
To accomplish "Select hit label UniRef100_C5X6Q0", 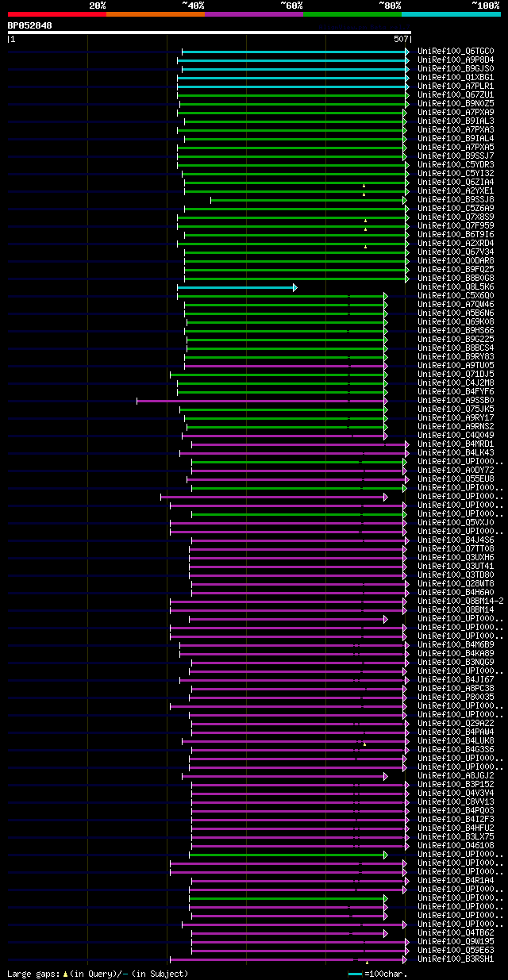I will point(456,295).
